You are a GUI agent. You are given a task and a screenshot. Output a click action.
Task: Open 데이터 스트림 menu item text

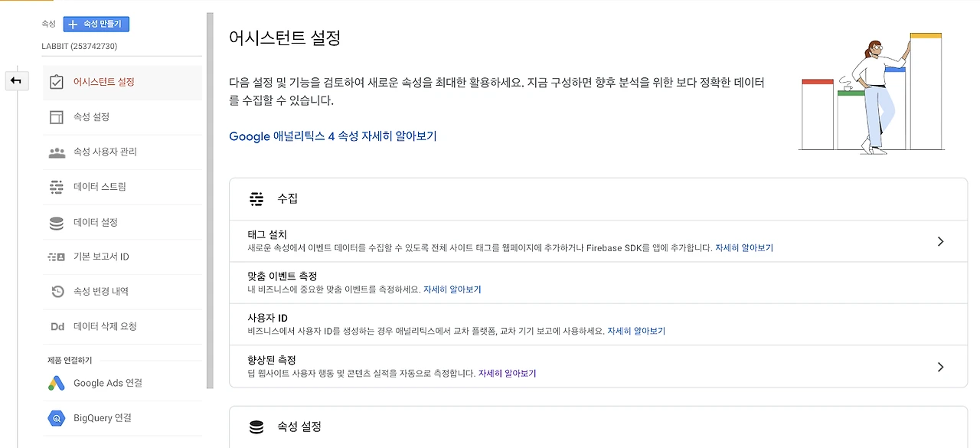click(100, 187)
